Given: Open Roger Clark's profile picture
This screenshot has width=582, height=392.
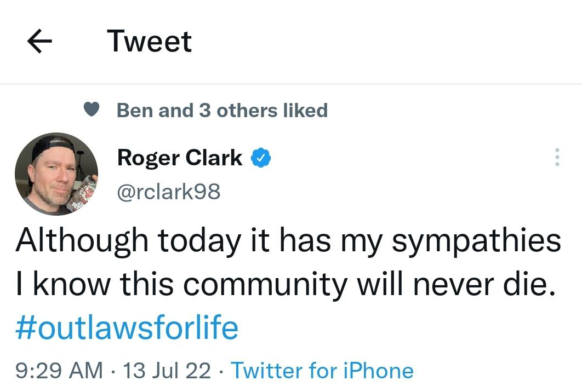Looking at the screenshot, I should pos(56,174).
